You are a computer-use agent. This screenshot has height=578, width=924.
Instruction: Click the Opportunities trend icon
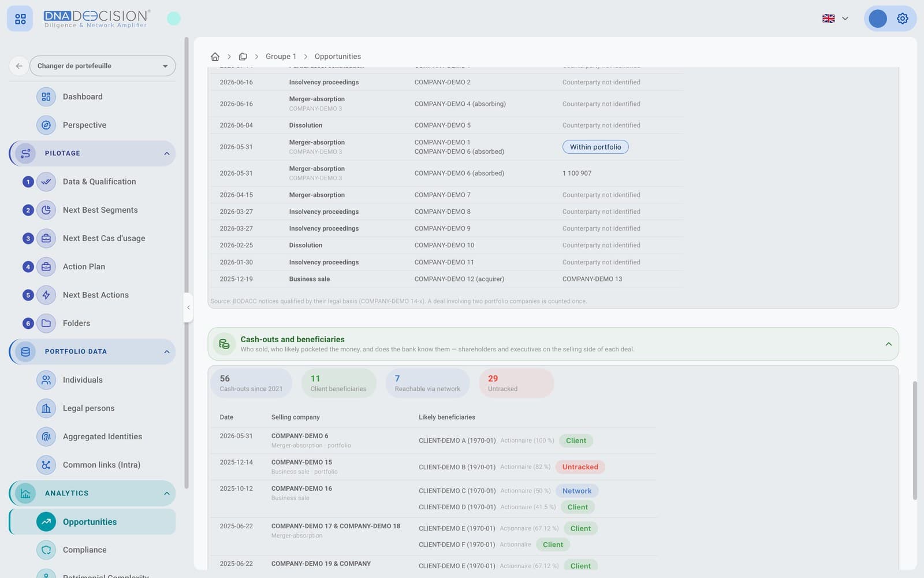pos(46,521)
